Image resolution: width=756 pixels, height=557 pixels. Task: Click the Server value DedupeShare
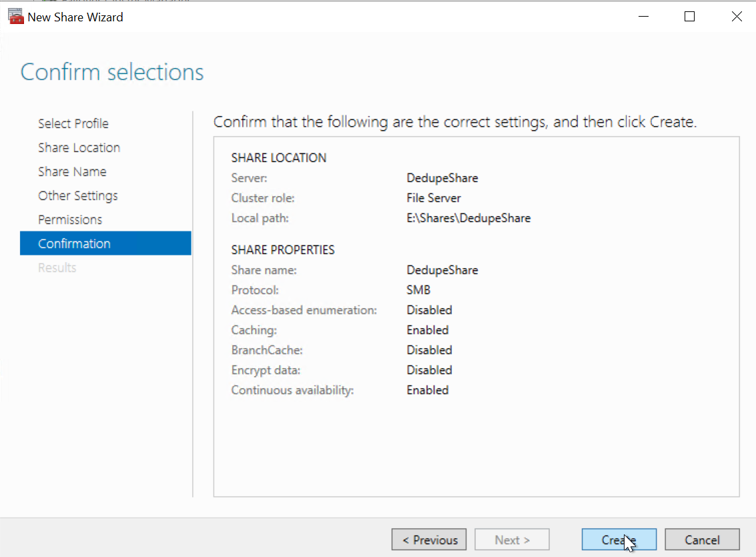(442, 178)
